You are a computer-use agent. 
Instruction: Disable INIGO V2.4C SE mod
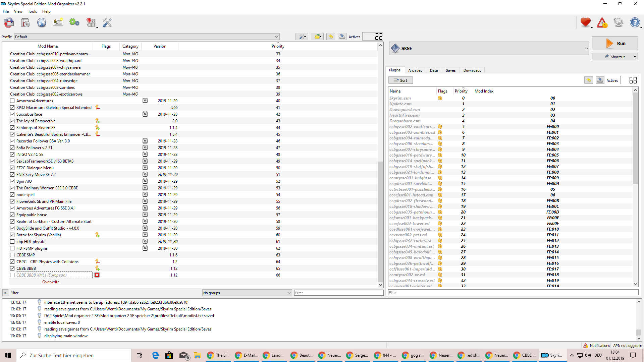pos(12,154)
